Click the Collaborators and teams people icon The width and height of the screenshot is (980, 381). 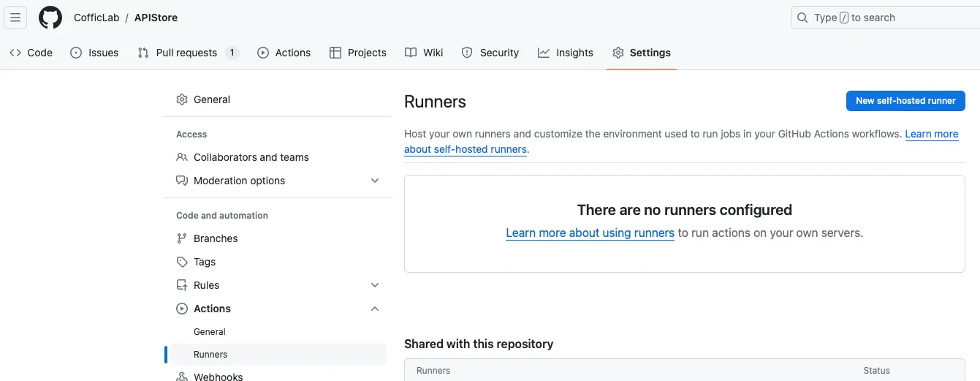click(182, 157)
